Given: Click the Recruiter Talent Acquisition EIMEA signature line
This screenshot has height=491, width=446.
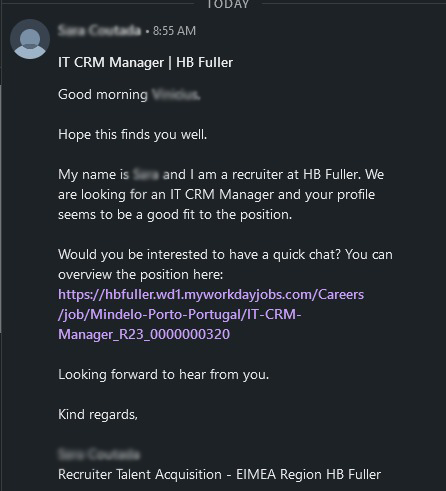Looking at the screenshot, I should (219, 474).
